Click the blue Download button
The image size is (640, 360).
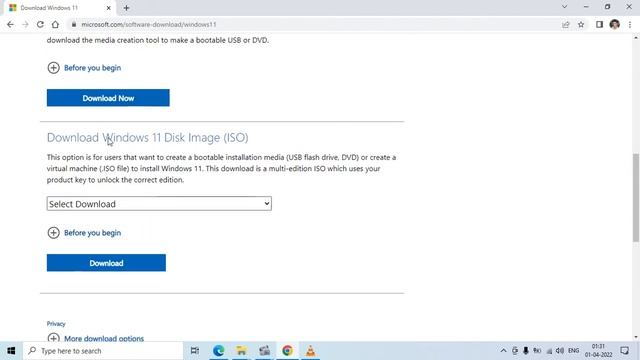coord(106,263)
